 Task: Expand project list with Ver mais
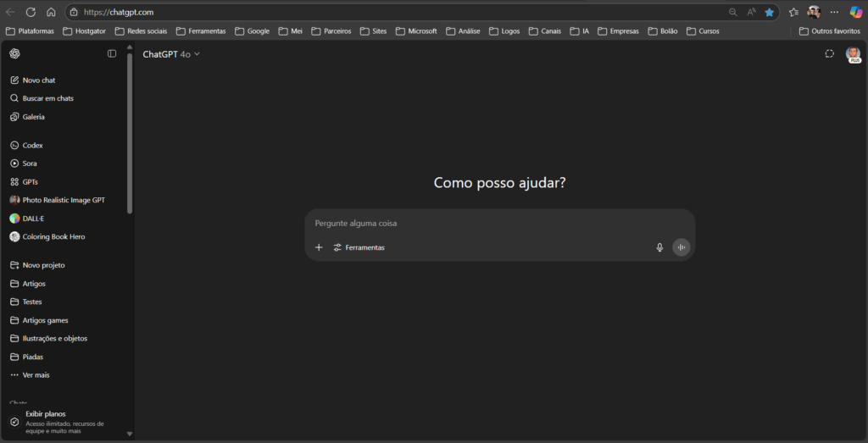tap(30, 375)
